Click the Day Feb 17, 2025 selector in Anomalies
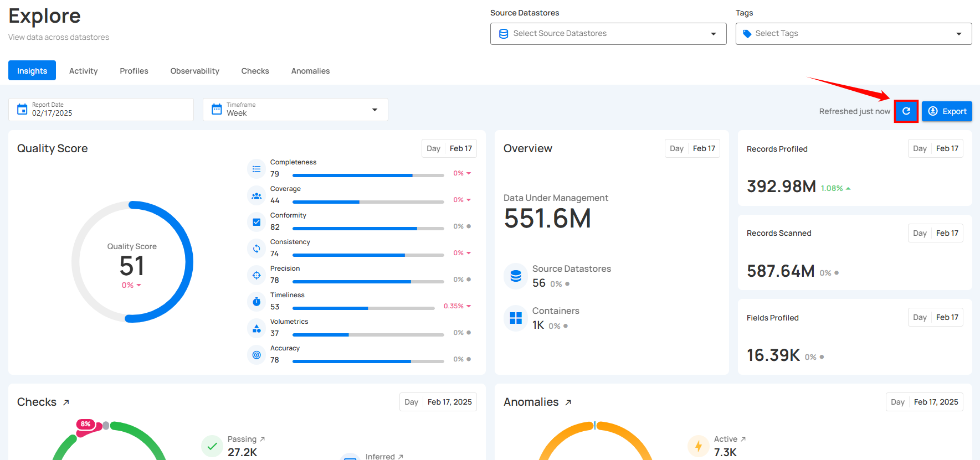This screenshot has height=460, width=980. pyautogui.click(x=925, y=402)
